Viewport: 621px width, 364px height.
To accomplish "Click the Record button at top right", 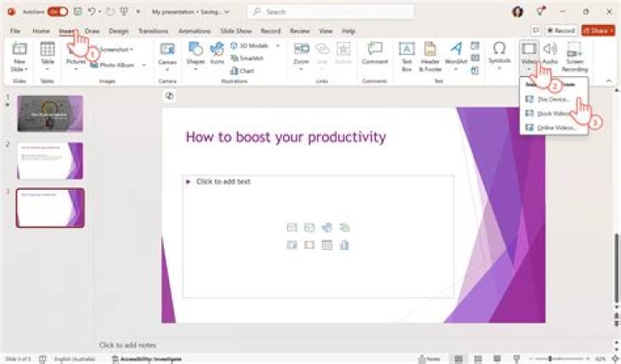I will pyautogui.click(x=561, y=30).
